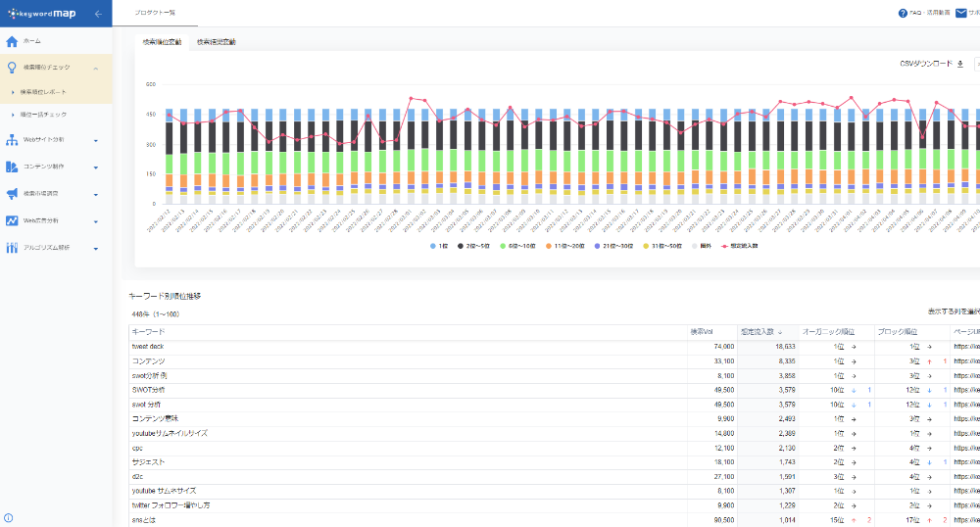Expand the Webサイト分析 dropdown arrow

tap(95, 140)
